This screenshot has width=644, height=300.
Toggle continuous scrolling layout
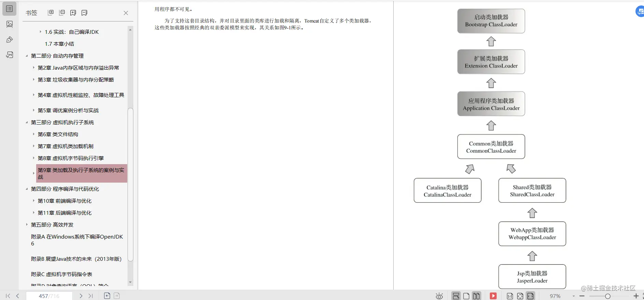pos(456,296)
